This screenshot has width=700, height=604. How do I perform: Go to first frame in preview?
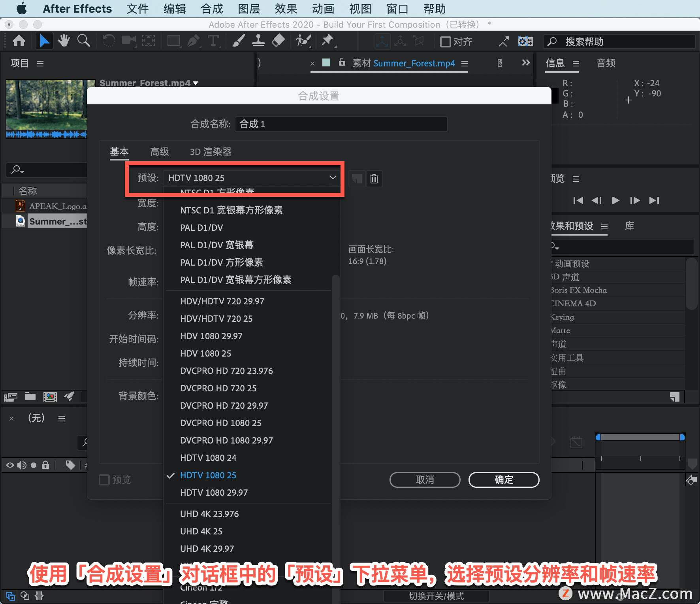(x=578, y=200)
